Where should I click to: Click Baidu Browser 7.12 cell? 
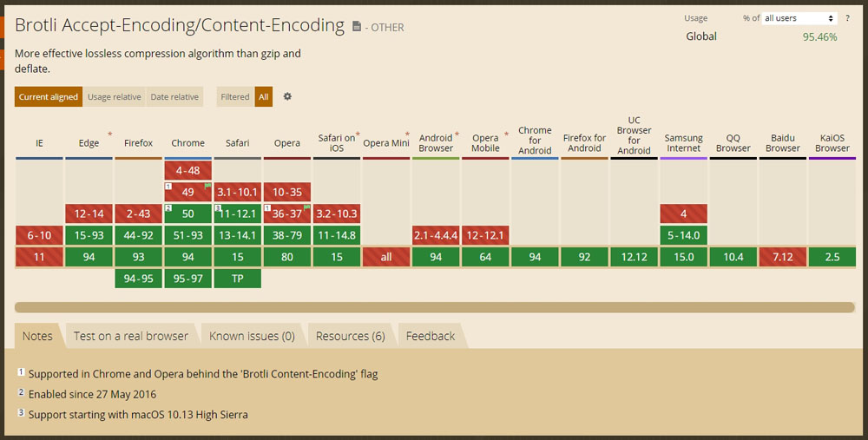coord(783,257)
